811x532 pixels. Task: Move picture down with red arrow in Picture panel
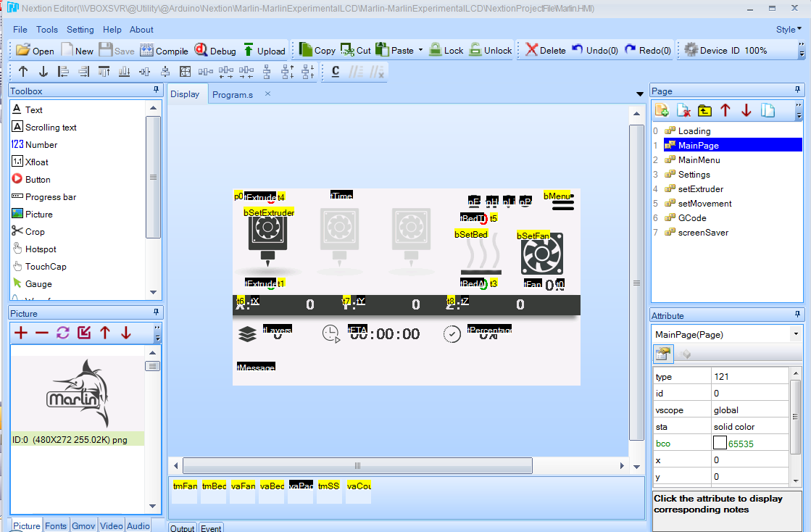click(125, 333)
